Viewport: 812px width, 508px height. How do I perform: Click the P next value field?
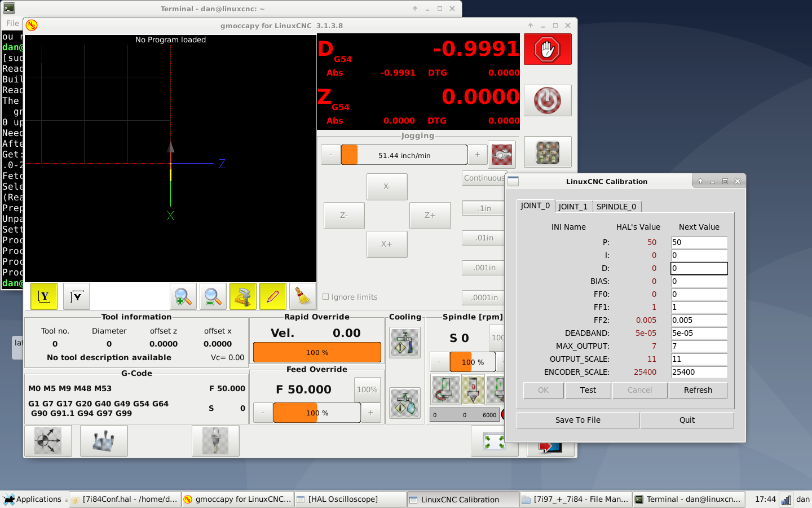coord(699,242)
